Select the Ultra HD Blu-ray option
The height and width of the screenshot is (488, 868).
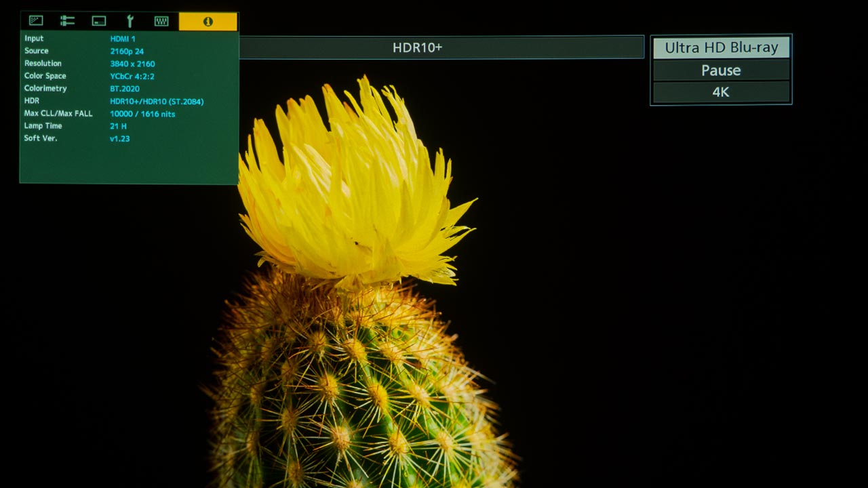722,48
